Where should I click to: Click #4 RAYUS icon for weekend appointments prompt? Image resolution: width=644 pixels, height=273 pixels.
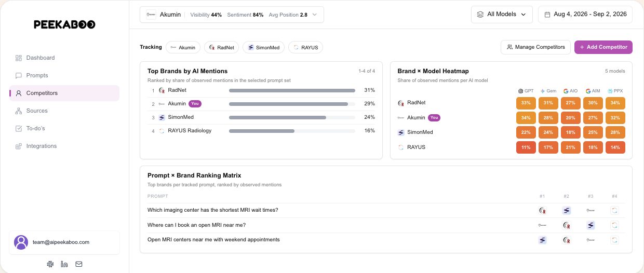point(614,240)
